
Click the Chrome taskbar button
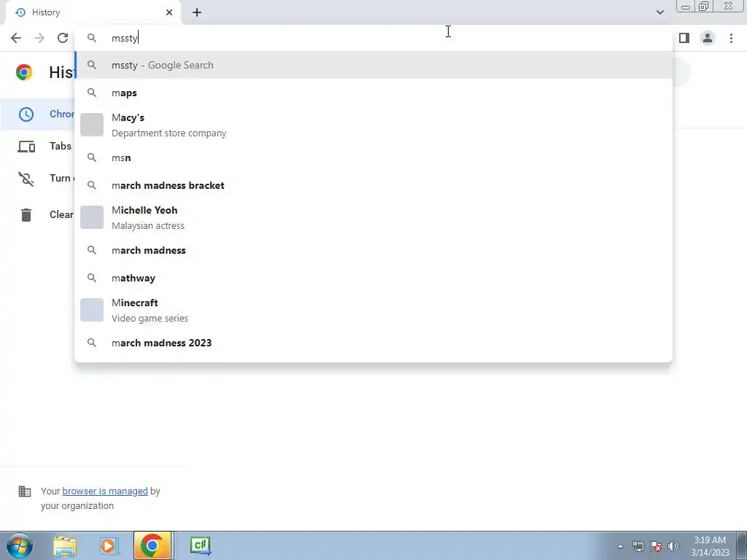tap(152, 545)
